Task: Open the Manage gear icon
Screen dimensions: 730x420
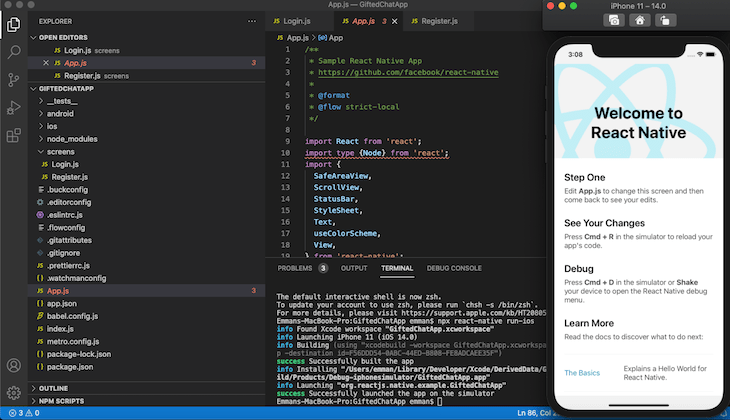Action: 14,393
